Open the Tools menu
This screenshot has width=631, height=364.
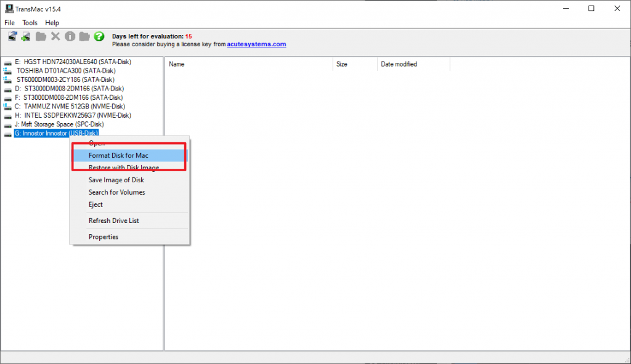[x=30, y=23]
